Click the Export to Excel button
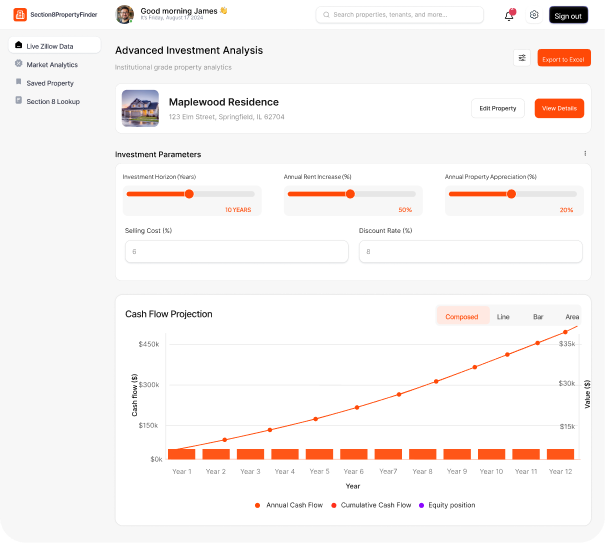 pos(563,59)
